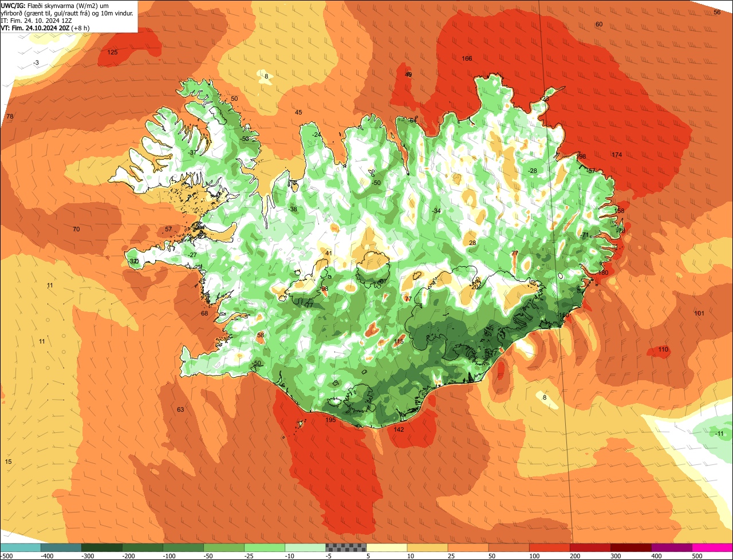Click the map value '-38' in western Iceland

(293, 209)
